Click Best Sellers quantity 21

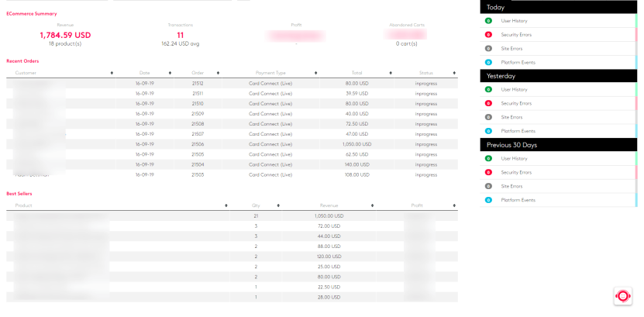(256, 216)
